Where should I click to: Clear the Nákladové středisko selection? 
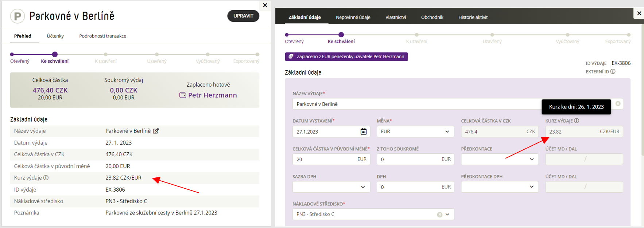(x=440, y=215)
